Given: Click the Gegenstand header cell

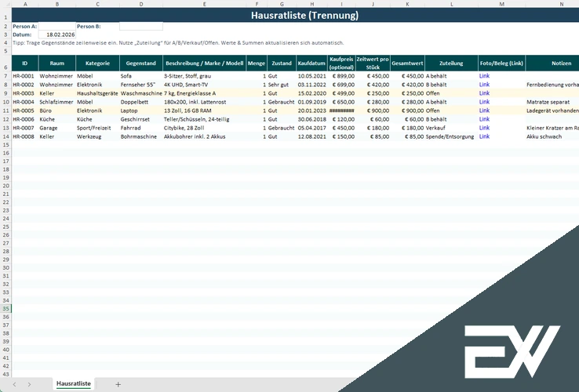Looking at the screenshot, I should (141, 64).
